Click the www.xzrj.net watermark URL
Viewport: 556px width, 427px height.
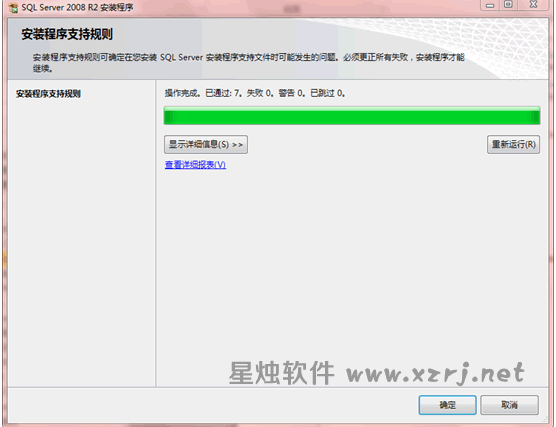point(435,373)
